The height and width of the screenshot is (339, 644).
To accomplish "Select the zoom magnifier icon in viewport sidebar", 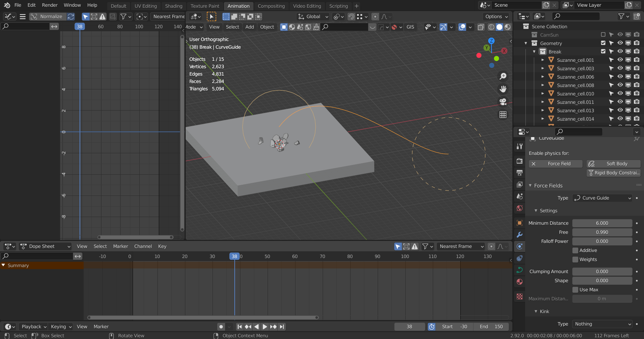I will pos(503,76).
